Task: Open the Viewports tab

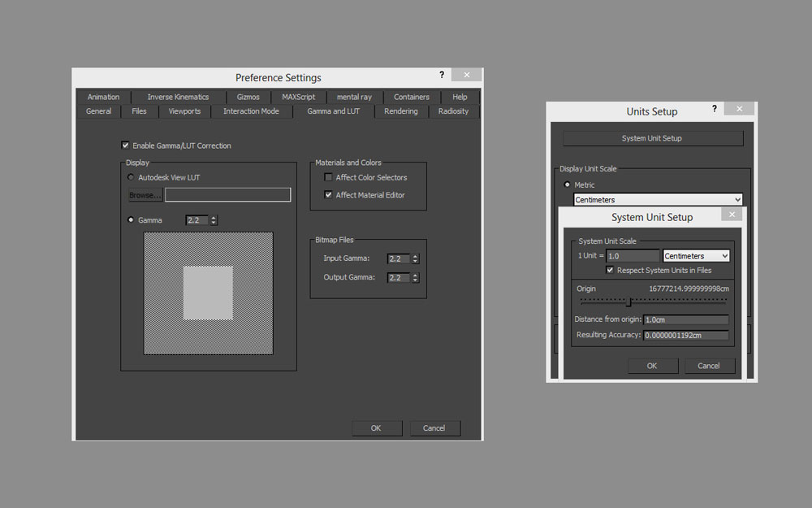Action: (x=184, y=111)
